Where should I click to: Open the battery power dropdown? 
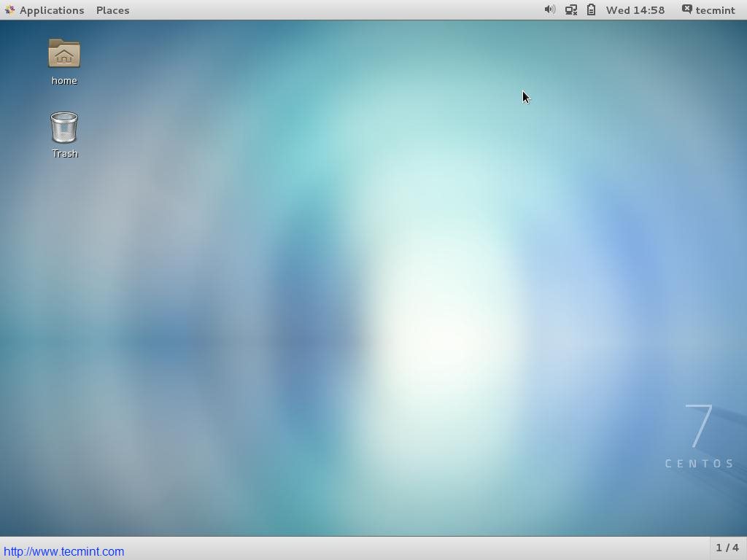pos(590,9)
